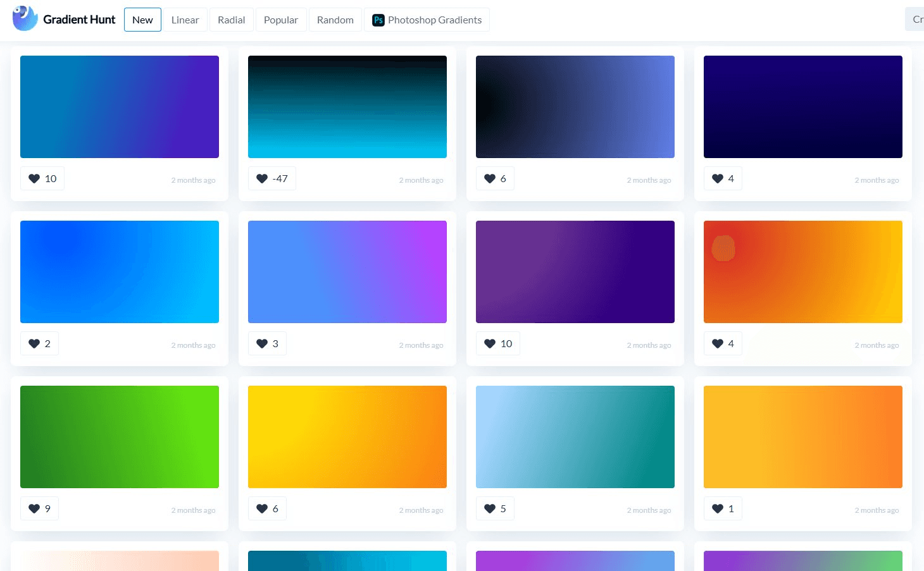924x571 pixels.
Task: Click the heart showing 5 likes
Action: coord(495,508)
